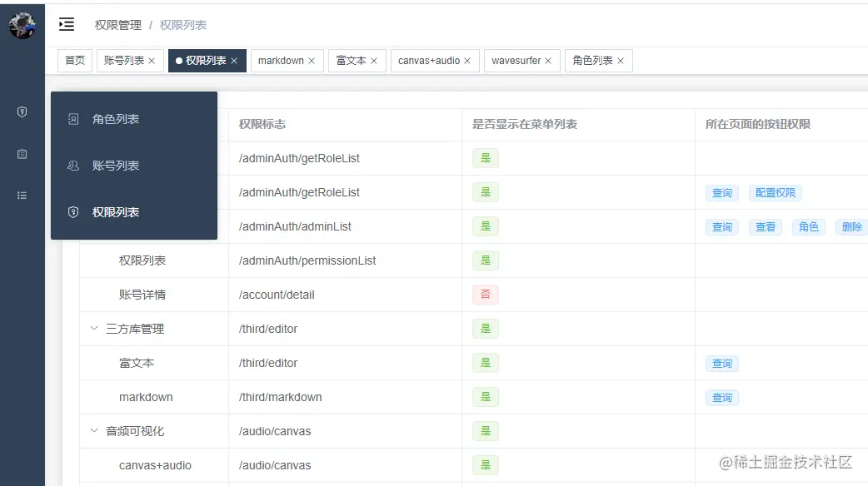Click the 配置权限 button tag
Image resolution: width=868 pixels, height=486 pixels.
[776, 193]
